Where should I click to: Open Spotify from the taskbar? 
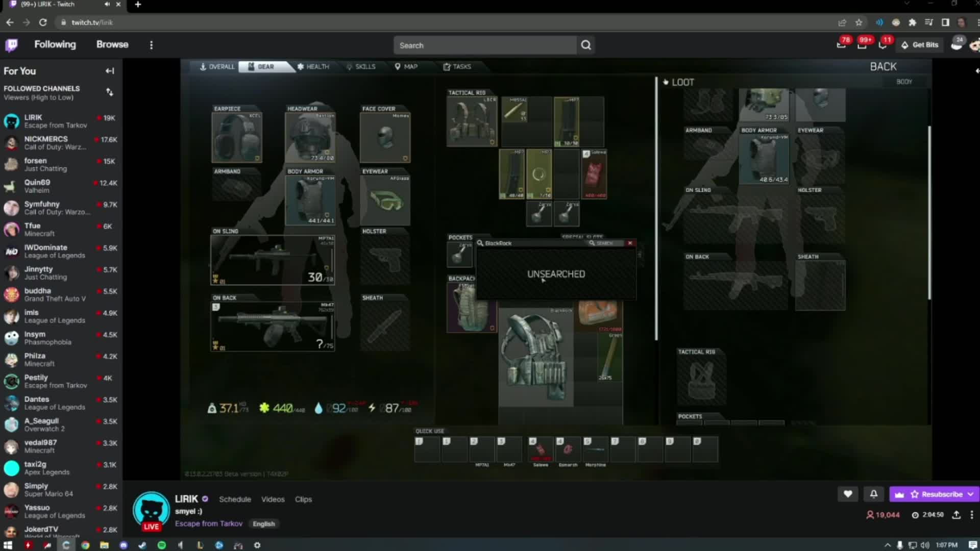click(x=162, y=545)
